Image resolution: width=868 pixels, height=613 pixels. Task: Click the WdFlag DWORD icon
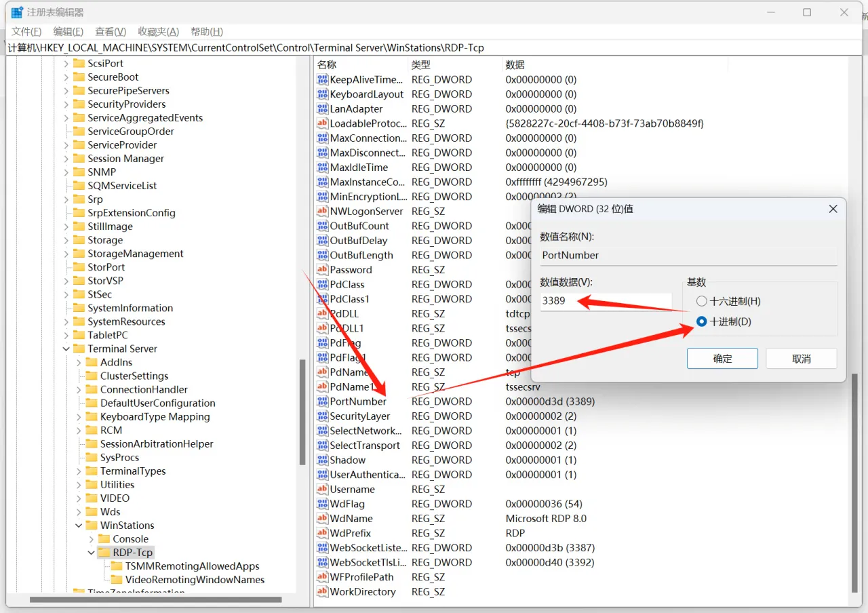(x=322, y=504)
